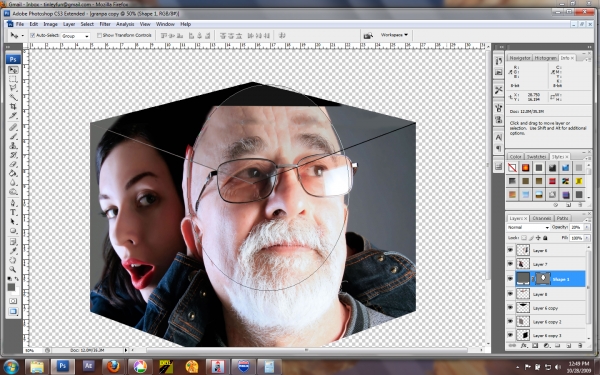Select the Polygonal Lasso tool
The width and height of the screenshot is (600, 375).
[13, 88]
